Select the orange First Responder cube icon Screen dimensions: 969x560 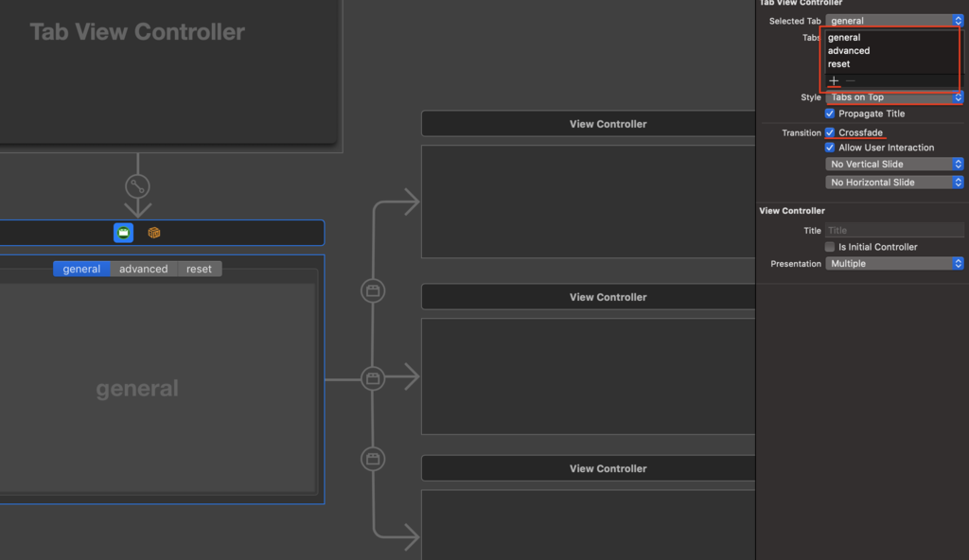(154, 233)
